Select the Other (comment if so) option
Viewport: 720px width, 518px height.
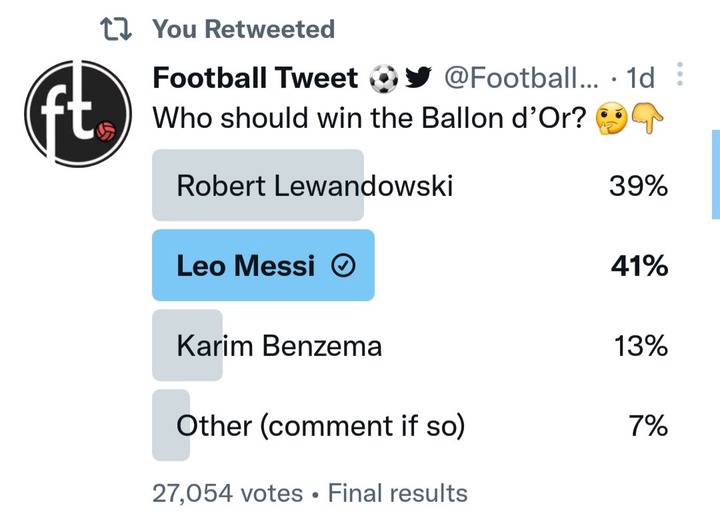point(410,425)
